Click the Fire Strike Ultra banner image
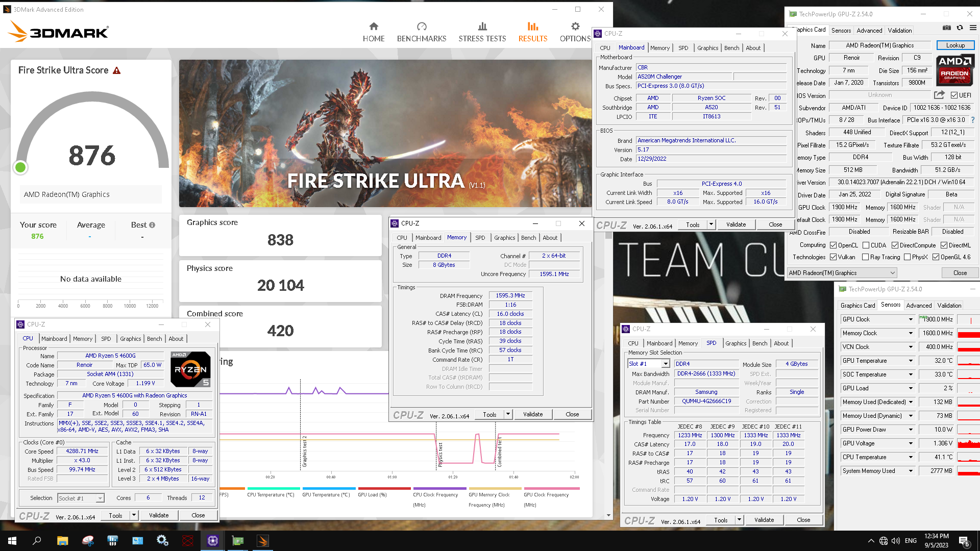 click(x=385, y=133)
